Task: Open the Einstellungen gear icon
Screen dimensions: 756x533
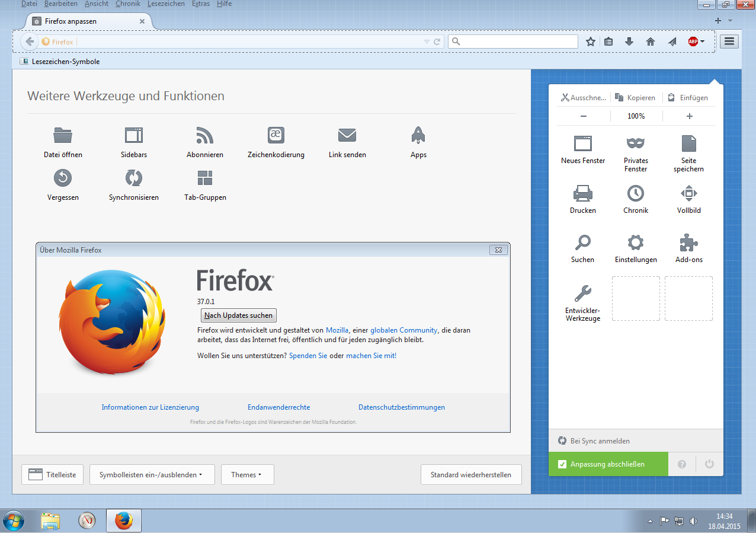Action: point(636,242)
